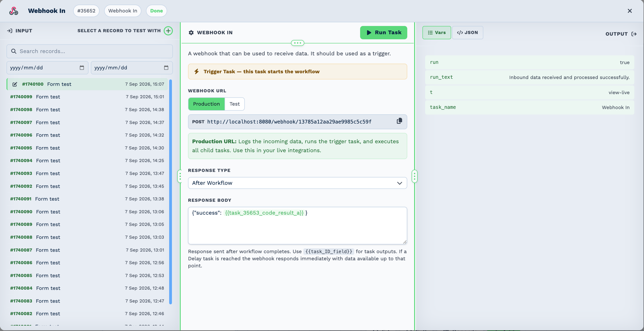Image resolution: width=644 pixels, height=331 pixels.
Task: Open the second date calendar picker icon
Action: click(x=166, y=68)
